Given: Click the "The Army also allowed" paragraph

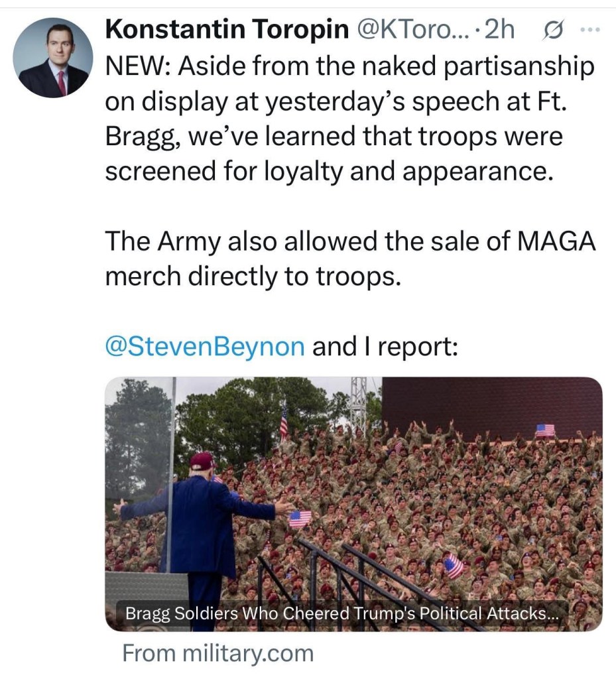Looking at the screenshot, I should [x=349, y=259].
